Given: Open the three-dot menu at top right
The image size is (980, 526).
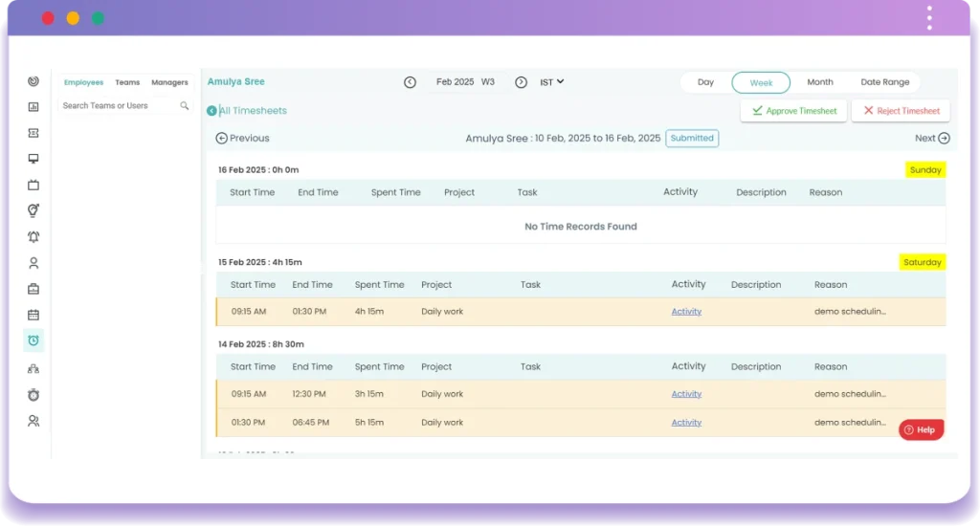Looking at the screenshot, I should [929, 18].
